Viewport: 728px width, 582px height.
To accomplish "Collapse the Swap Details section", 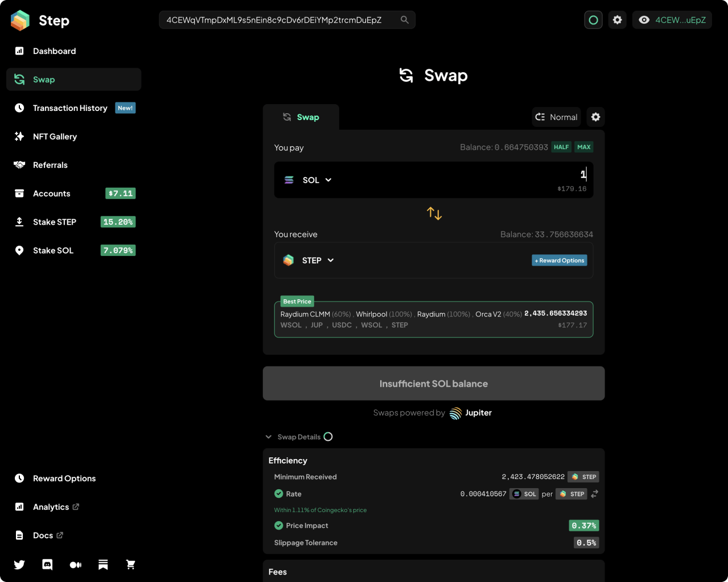I will pyautogui.click(x=293, y=437).
